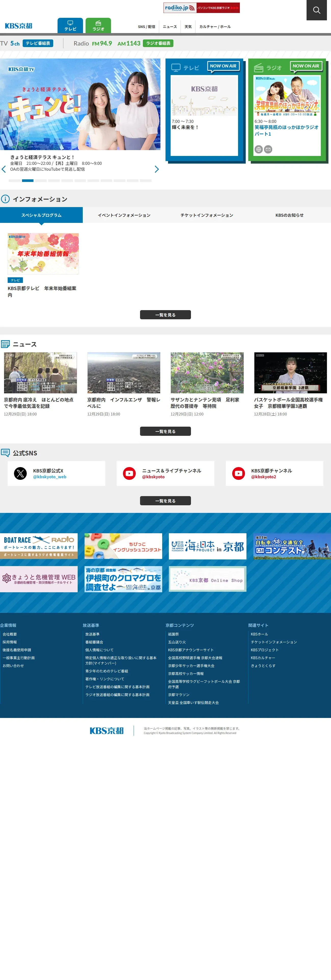Click 一覧を見る under news section
Viewport: 331px width, 980px height.
coord(165,431)
